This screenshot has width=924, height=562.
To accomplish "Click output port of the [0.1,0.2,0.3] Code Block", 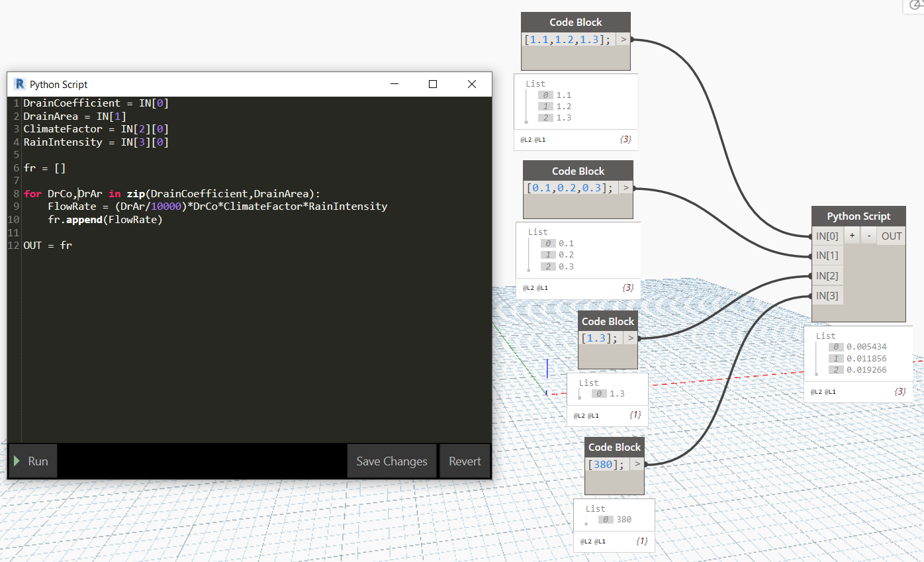I will coord(625,188).
